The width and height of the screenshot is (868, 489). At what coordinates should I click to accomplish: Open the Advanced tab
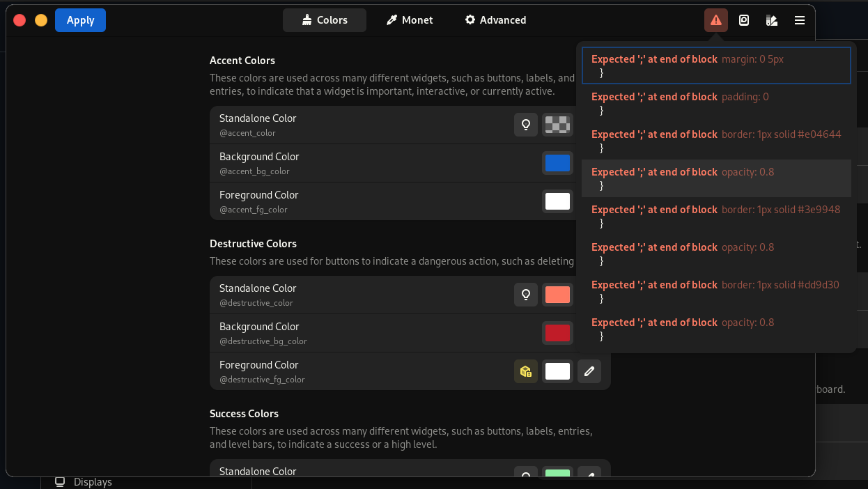(x=495, y=20)
